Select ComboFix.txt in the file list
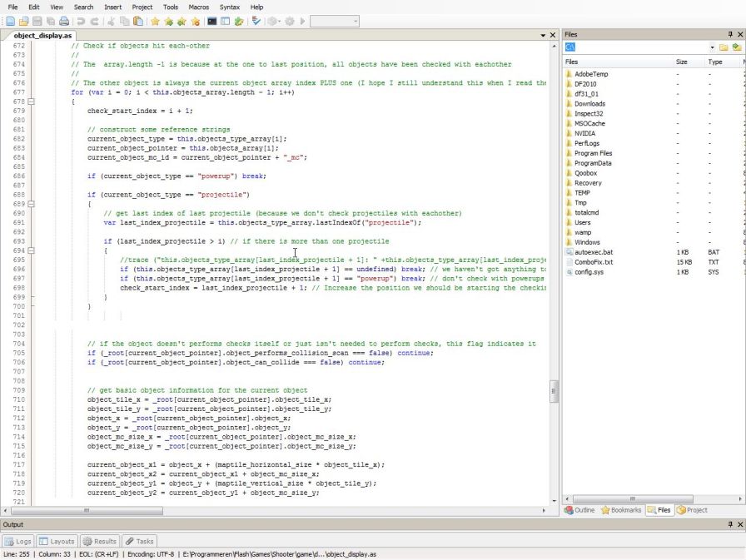This screenshot has height=560, width=746. (x=593, y=262)
